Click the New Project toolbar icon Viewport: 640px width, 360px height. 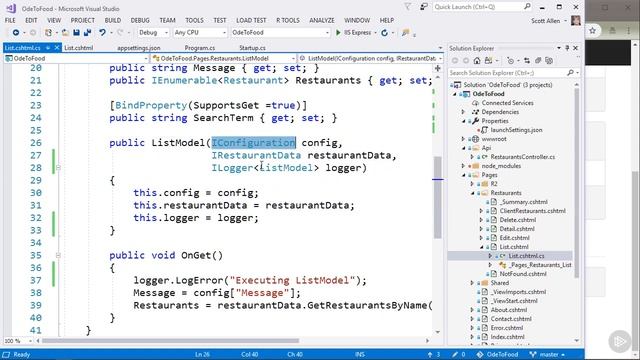click(48, 33)
